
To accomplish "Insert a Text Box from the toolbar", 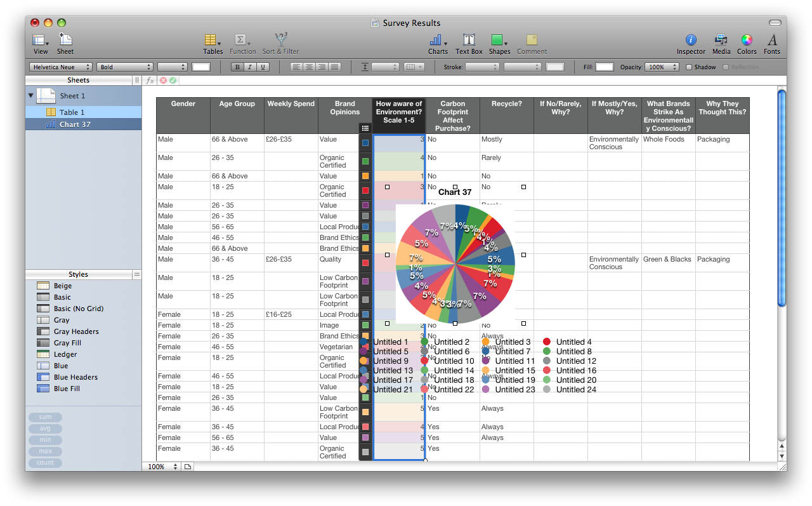I will tap(469, 44).
